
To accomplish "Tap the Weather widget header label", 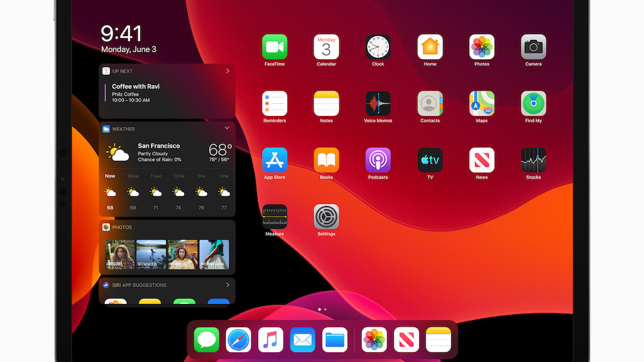I will pos(123,129).
